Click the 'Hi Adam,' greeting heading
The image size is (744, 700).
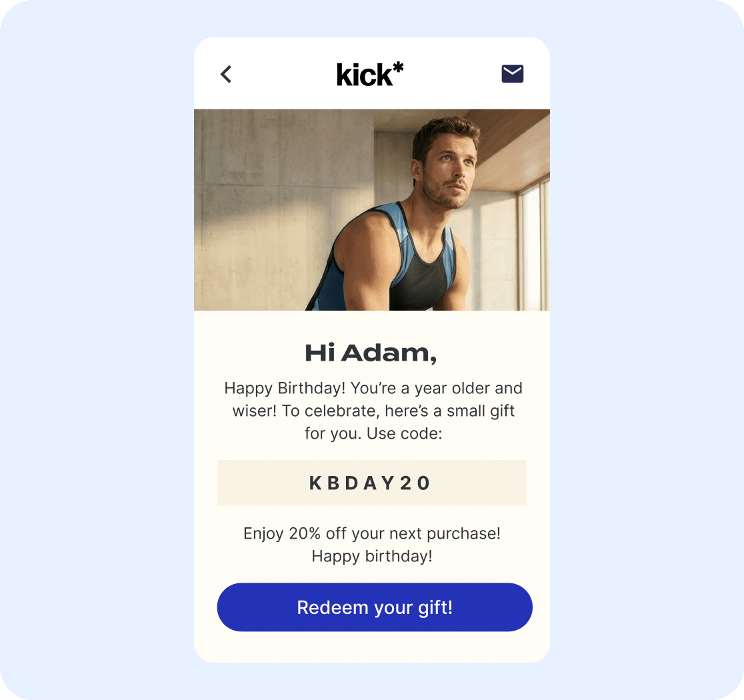371,353
